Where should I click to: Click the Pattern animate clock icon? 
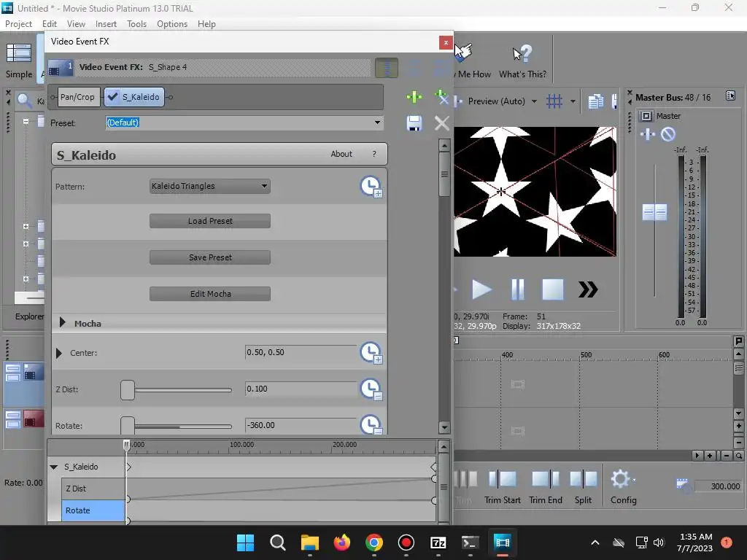coord(371,186)
